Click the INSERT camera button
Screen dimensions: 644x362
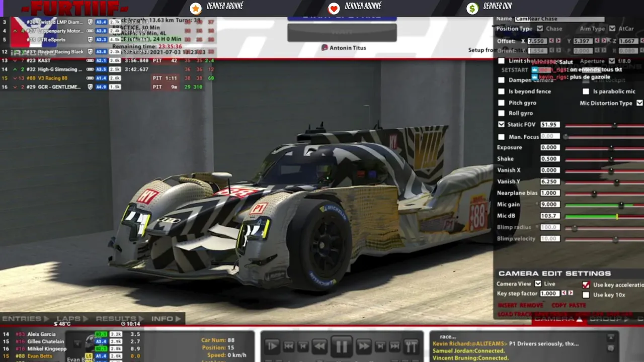point(508,305)
